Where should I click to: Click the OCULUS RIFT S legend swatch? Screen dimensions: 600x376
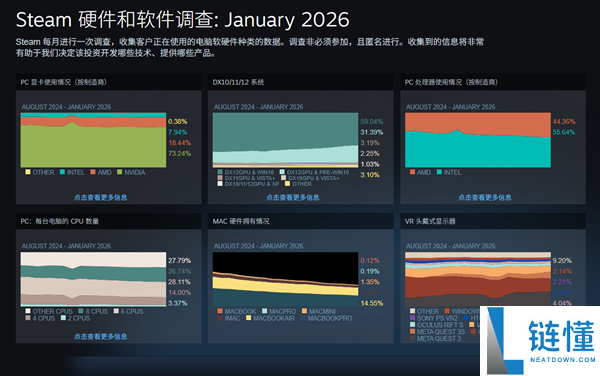[x=412, y=325]
